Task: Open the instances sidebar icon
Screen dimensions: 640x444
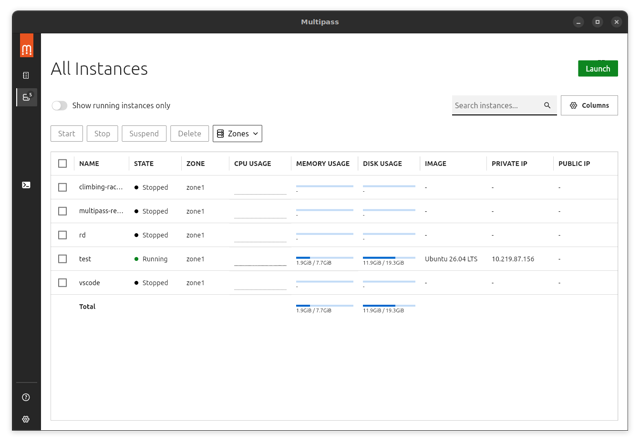Action: [x=27, y=97]
